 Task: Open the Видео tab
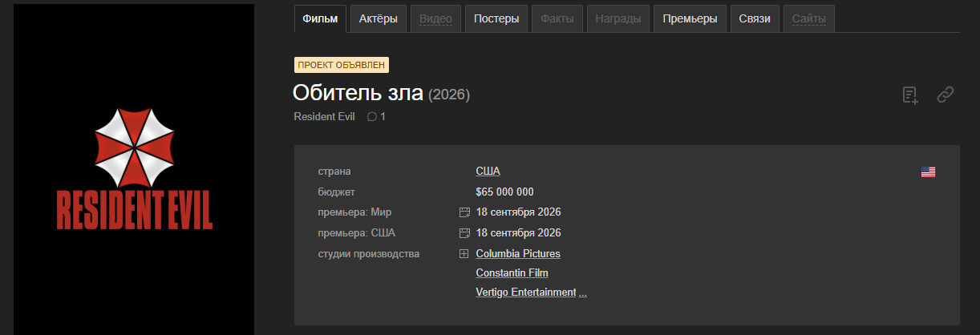tap(435, 19)
